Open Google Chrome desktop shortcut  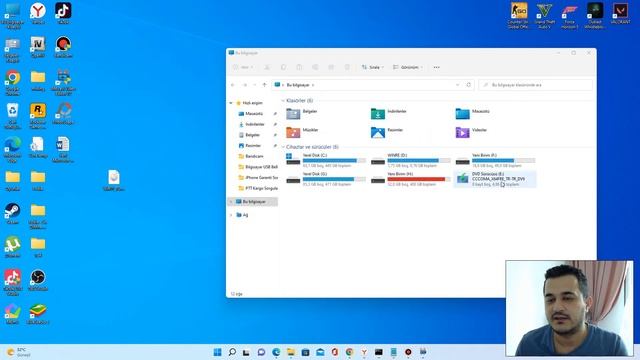(x=13, y=82)
